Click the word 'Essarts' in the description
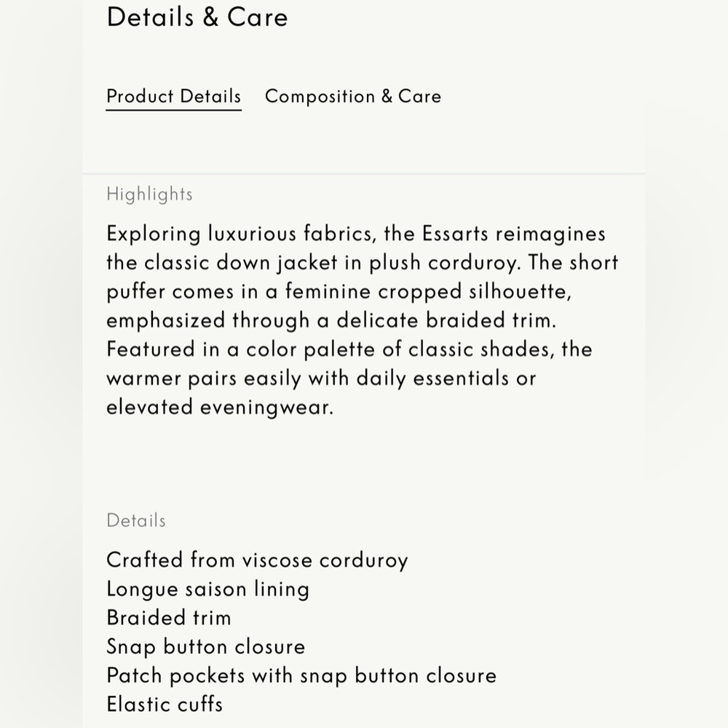This screenshot has height=728, width=728. pyautogui.click(x=455, y=234)
